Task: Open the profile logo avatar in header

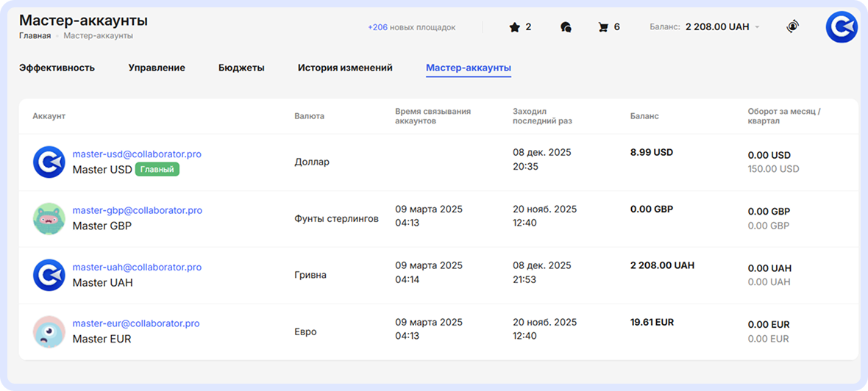Action: point(841,27)
